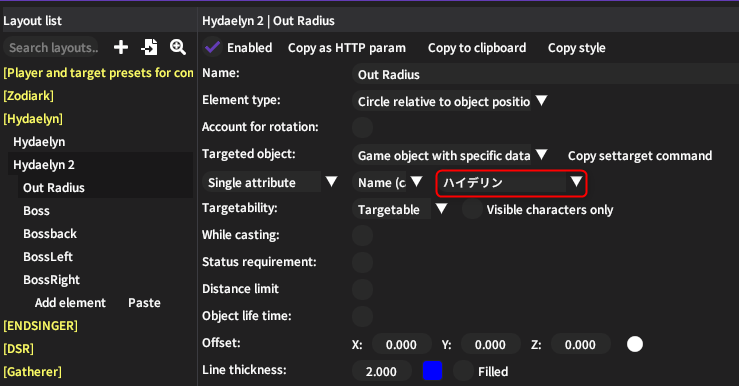
Task: Expand the [Zodiark] group
Action: tap(28, 96)
